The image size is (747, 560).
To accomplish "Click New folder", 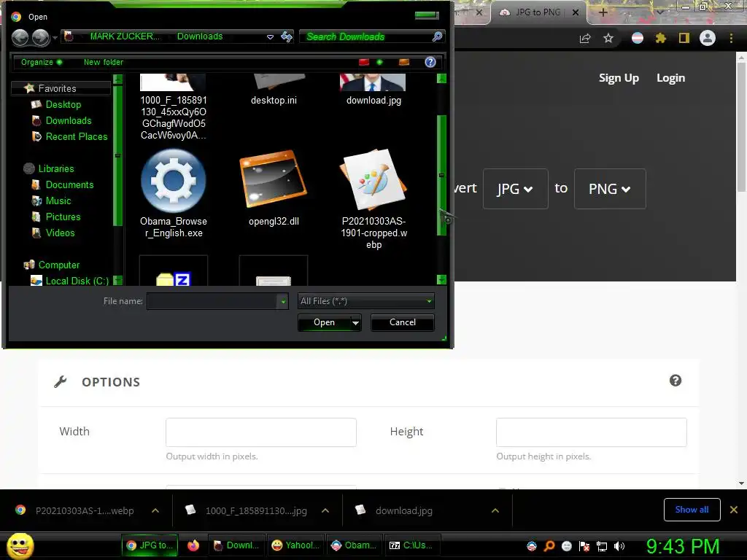I will click(x=104, y=63).
